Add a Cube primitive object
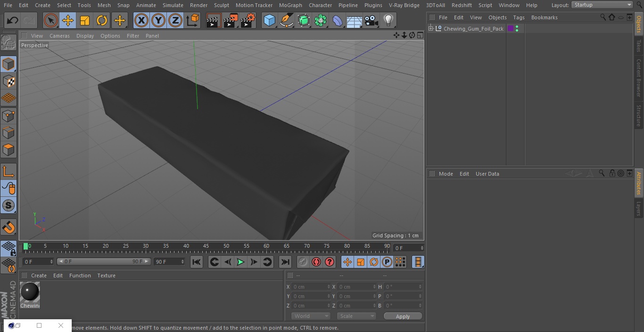Image resolution: width=644 pixels, height=332 pixels. click(269, 20)
